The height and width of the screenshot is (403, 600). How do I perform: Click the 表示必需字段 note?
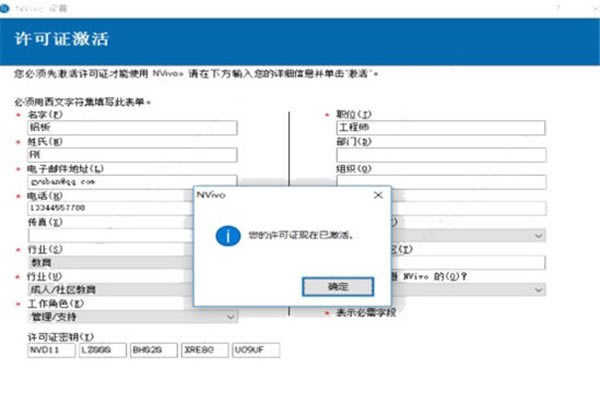[x=366, y=313]
